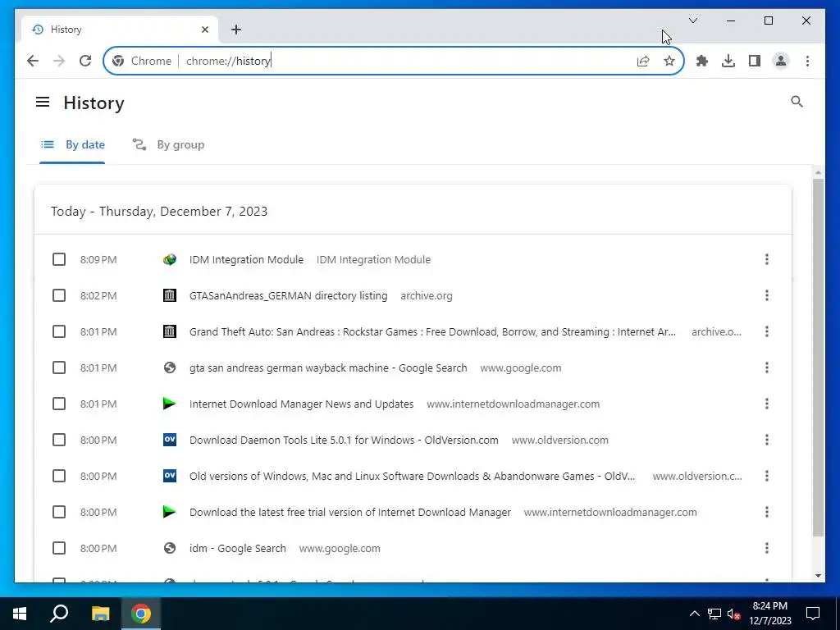Open actions menu for IDM Integration Module
Image resolution: width=840 pixels, height=630 pixels.
click(767, 259)
